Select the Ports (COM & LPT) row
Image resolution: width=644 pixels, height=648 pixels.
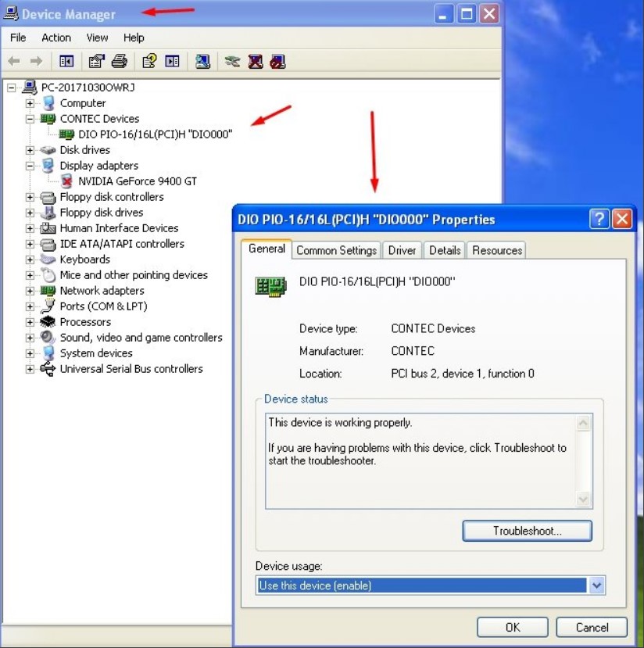click(x=104, y=306)
